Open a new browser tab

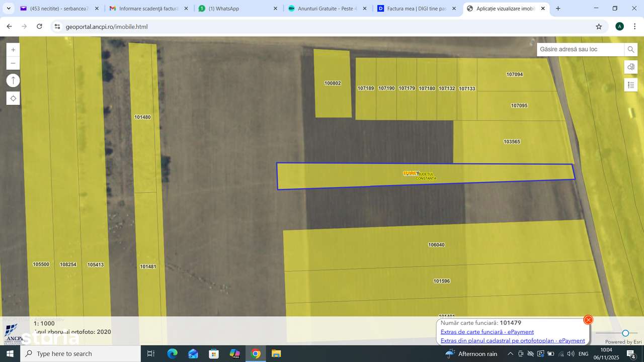click(558, 9)
